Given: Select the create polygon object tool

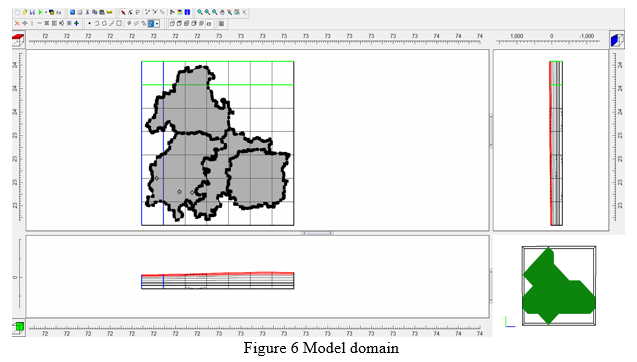Looking at the screenshot, I should click(x=104, y=23).
